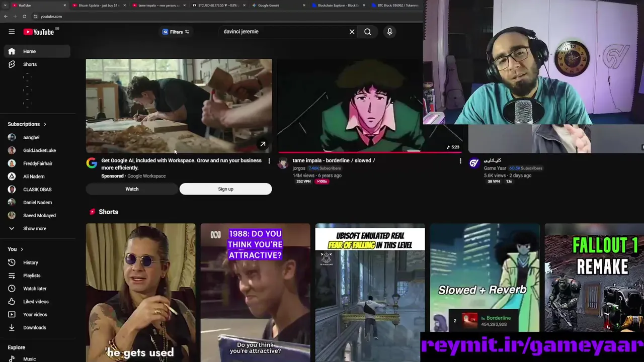This screenshot has width=644, height=362.
Task: Open the Filters button
Action: (x=176, y=32)
